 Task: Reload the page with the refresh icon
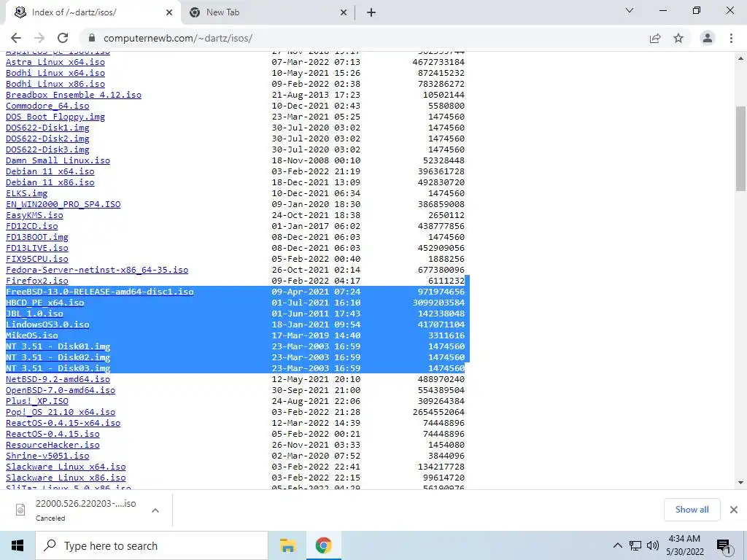tap(63, 38)
